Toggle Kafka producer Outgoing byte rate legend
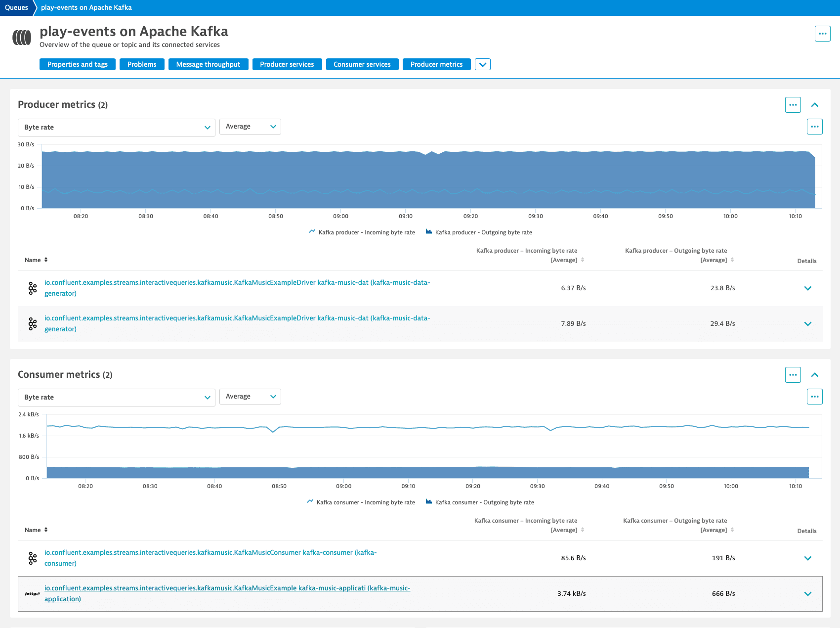The width and height of the screenshot is (840, 628). pyautogui.click(x=479, y=232)
